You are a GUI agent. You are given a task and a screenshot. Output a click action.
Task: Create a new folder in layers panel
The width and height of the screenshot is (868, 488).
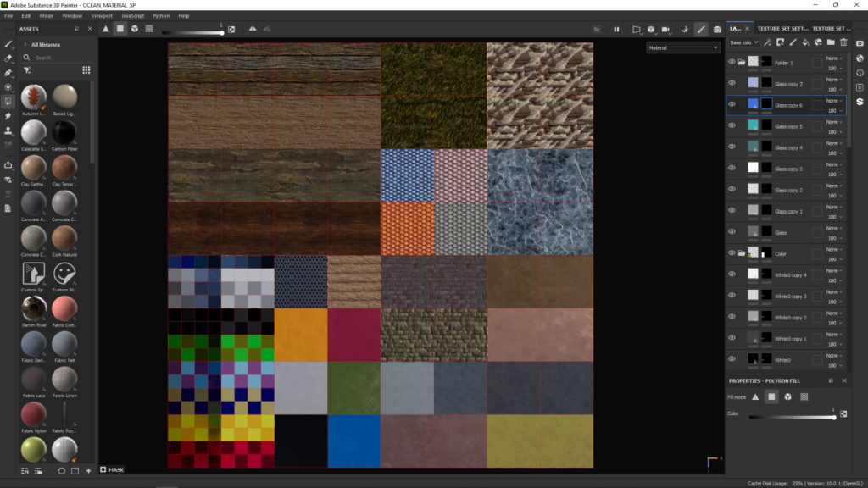(x=831, y=42)
